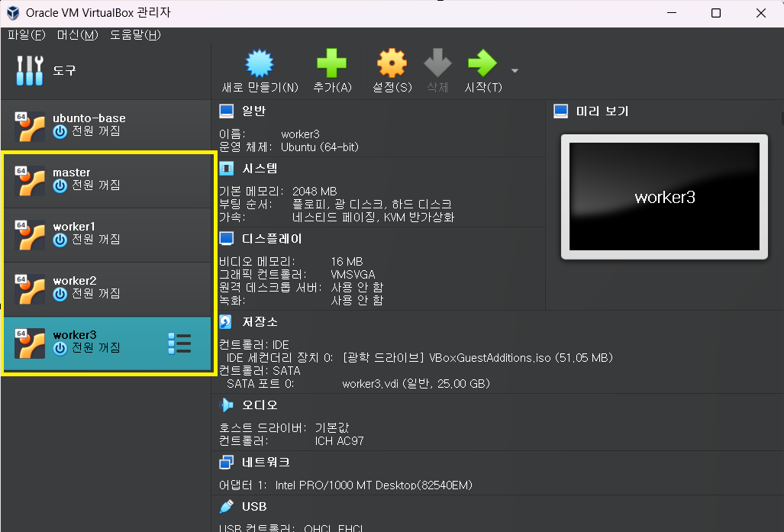This screenshot has width=784, height=532.
Task: Click the Audio (오디오) speaker icon
Action: coord(227,405)
